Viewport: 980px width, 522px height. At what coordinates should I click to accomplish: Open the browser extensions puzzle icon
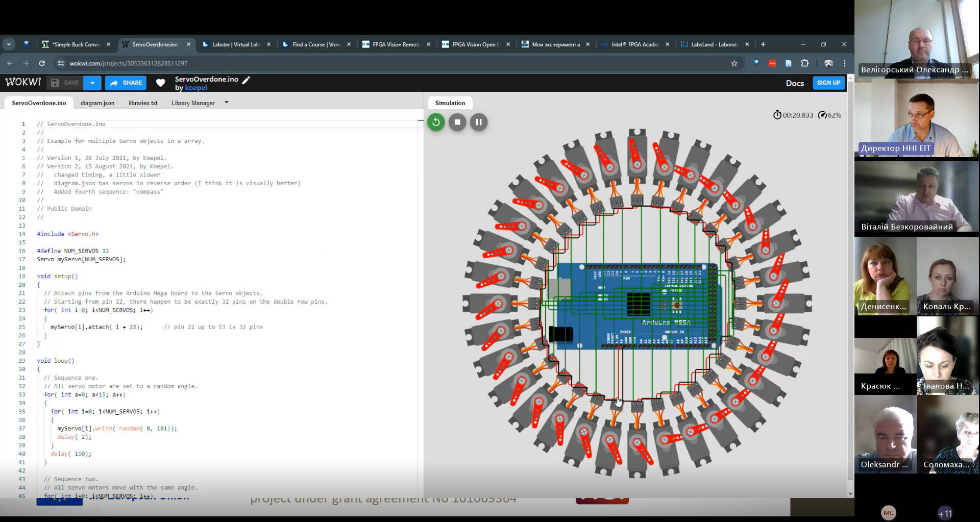point(805,63)
